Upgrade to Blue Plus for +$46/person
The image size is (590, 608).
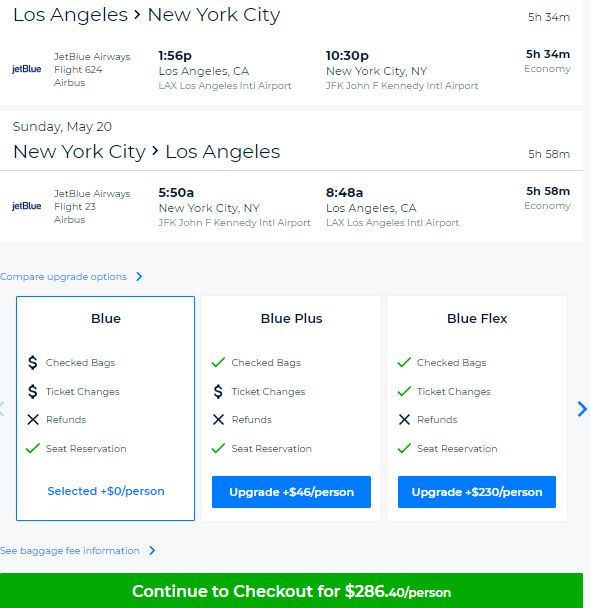pyautogui.click(x=292, y=492)
